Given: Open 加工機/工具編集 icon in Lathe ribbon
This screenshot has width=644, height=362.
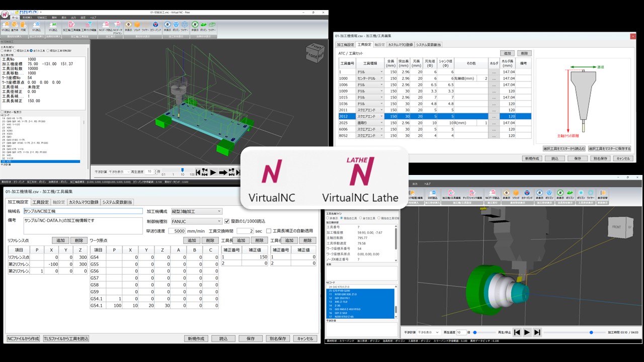Looking at the screenshot, I should 451,194.
